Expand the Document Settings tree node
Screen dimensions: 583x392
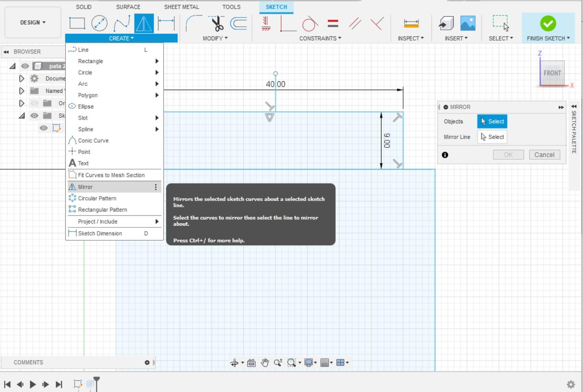21,78
